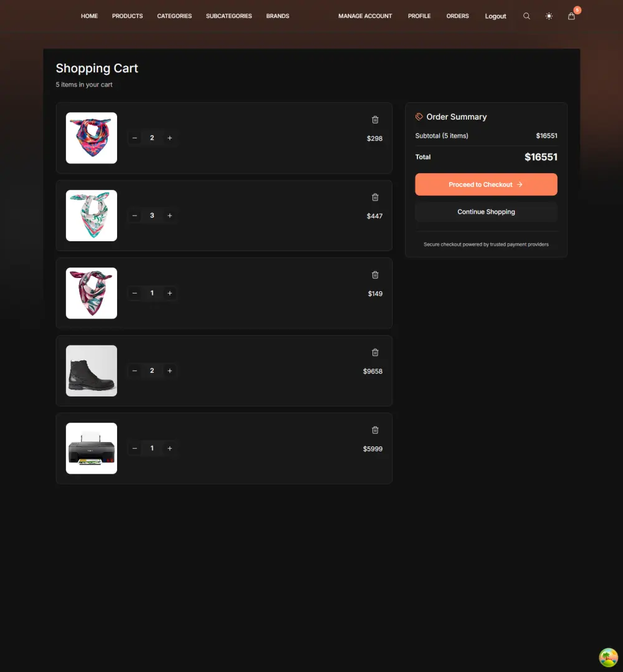Screen dimensions: 623x672
Task: Go to the PROFILE page
Action: 419,16
